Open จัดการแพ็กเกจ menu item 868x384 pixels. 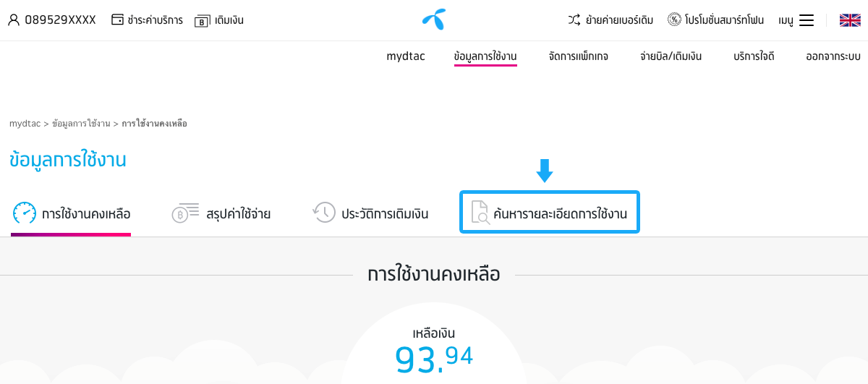click(578, 56)
